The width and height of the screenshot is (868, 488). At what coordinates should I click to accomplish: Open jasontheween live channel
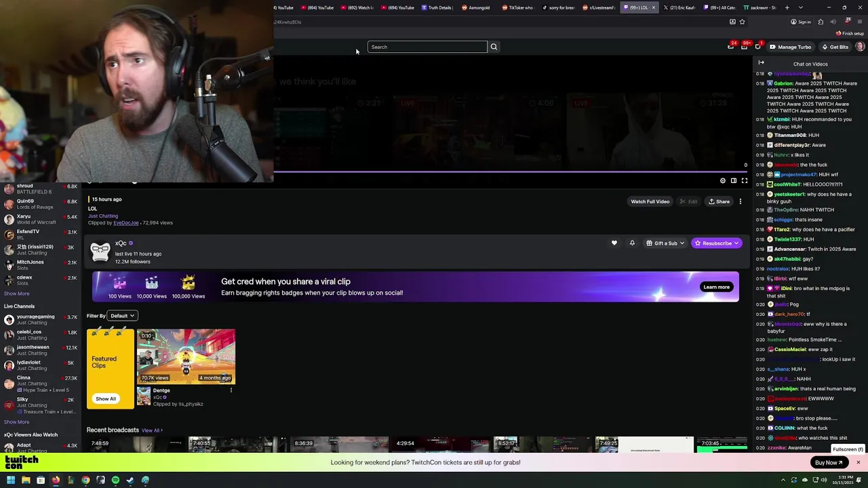coord(41,350)
